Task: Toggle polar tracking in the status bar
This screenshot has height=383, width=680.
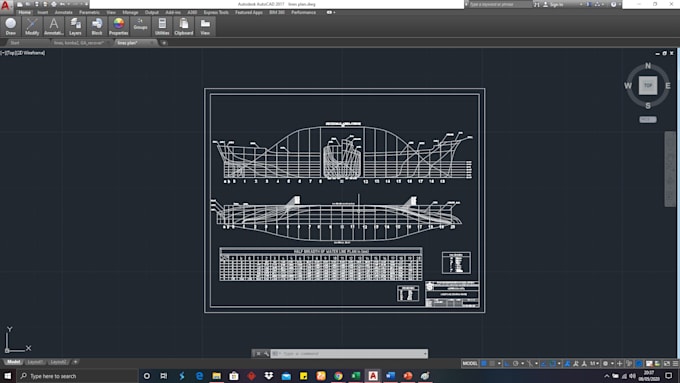Action: (516, 363)
